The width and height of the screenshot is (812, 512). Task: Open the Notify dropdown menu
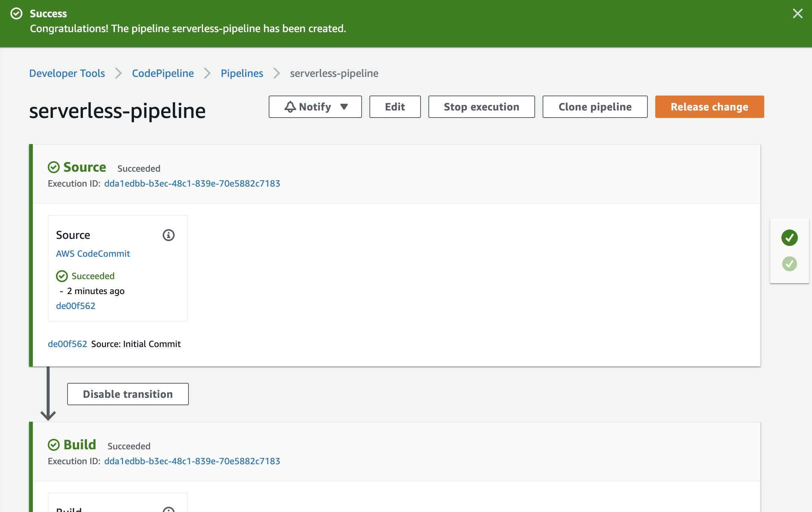click(315, 107)
